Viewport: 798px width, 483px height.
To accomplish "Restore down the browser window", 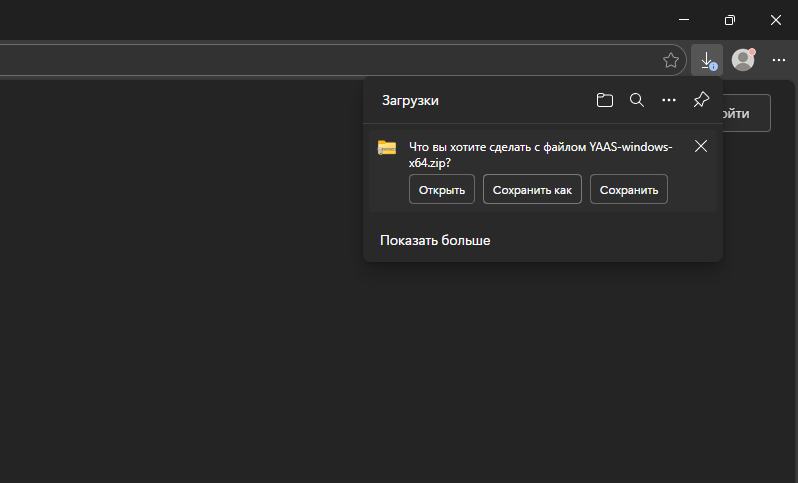I will [x=730, y=19].
